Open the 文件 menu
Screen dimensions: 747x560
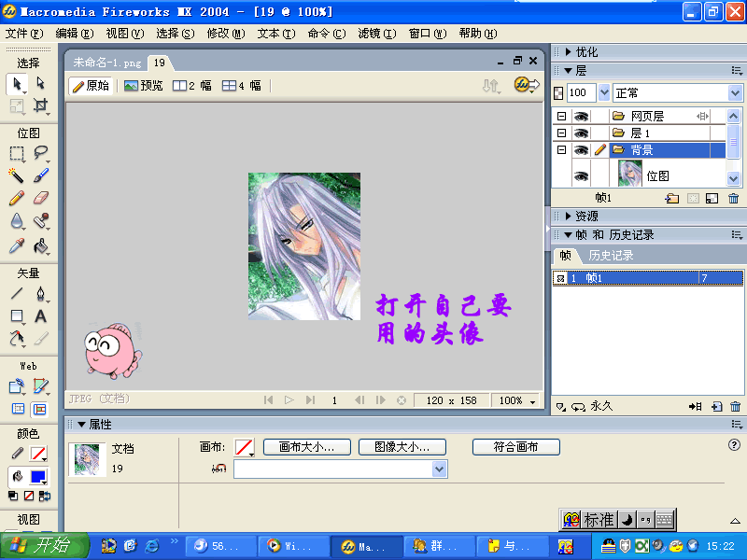click(24, 34)
